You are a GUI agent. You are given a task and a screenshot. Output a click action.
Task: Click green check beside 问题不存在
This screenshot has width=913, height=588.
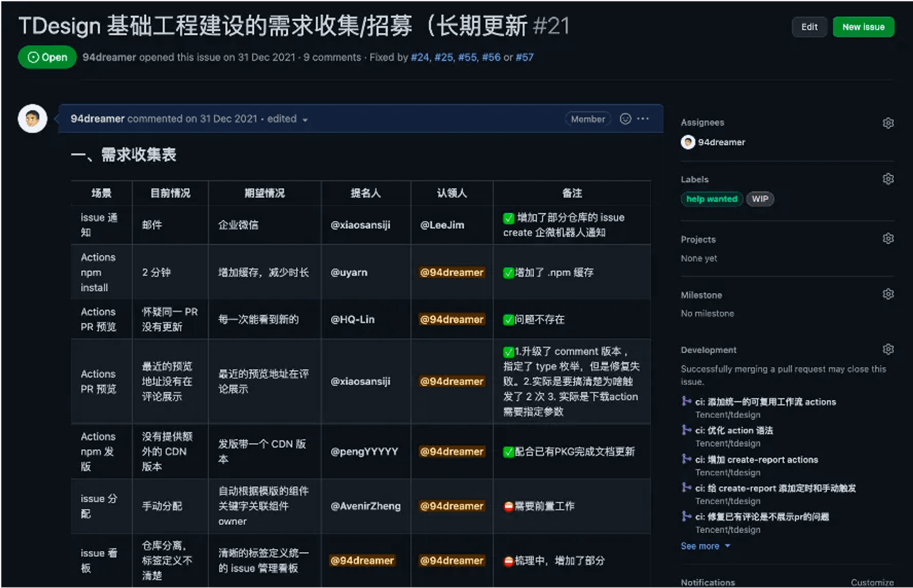(509, 320)
